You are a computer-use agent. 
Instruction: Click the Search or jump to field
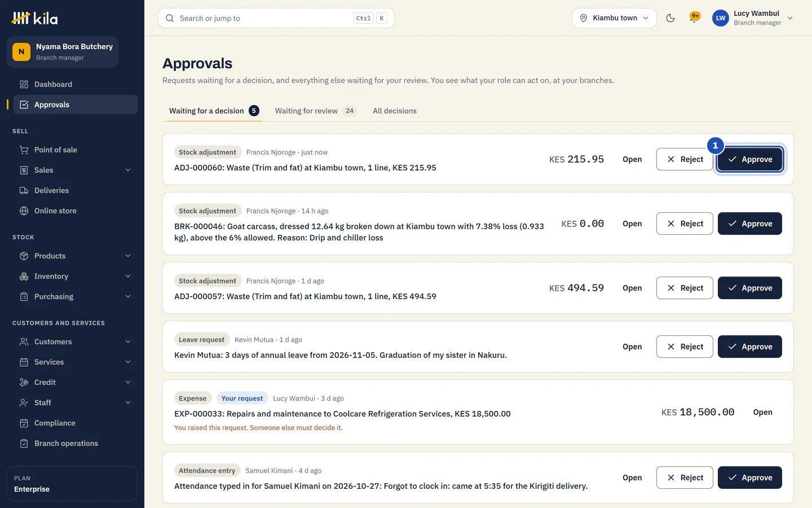click(x=276, y=18)
